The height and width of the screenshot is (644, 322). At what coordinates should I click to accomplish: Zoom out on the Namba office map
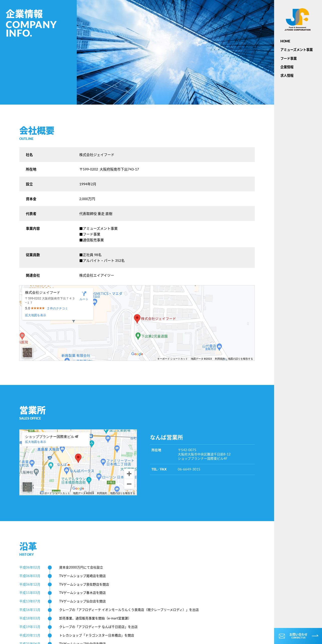pyautogui.click(x=129, y=484)
